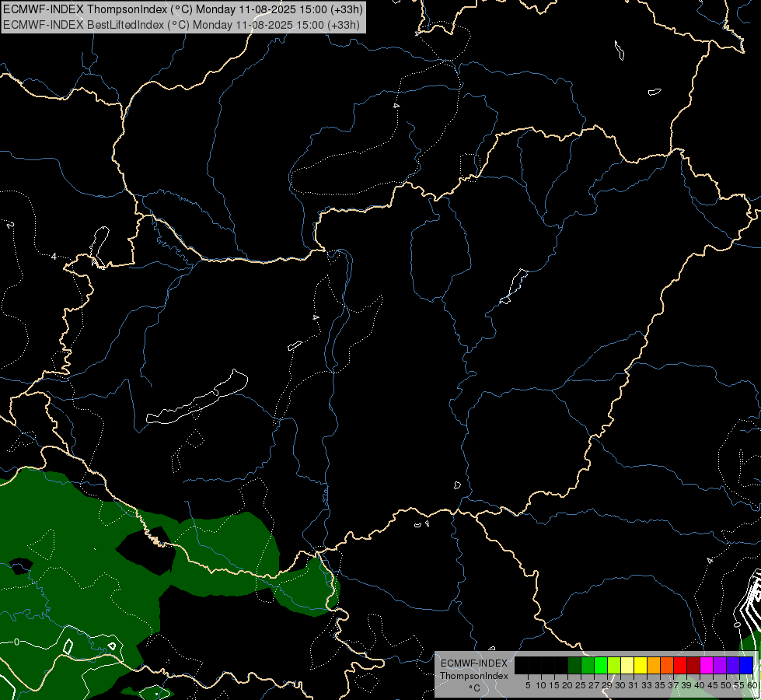Pick the yellow-green 29-30 legend swatch
Viewport: 761px width, 700px height.
point(614,665)
